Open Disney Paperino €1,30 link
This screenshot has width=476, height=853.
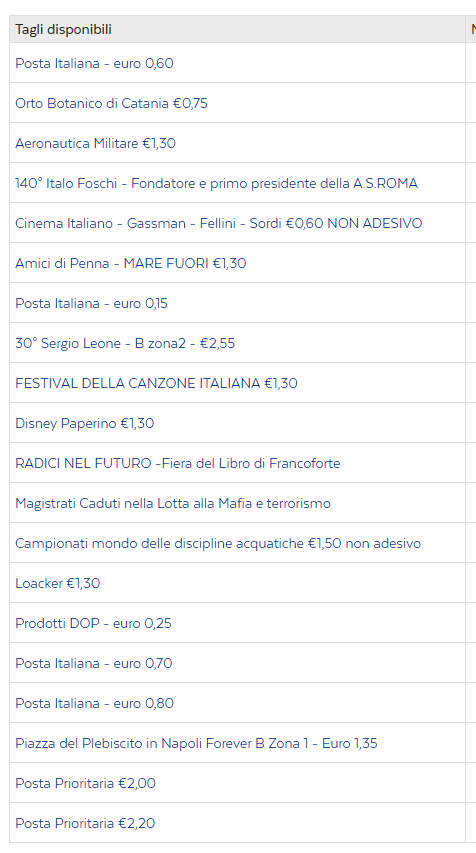pyautogui.click(x=84, y=423)
